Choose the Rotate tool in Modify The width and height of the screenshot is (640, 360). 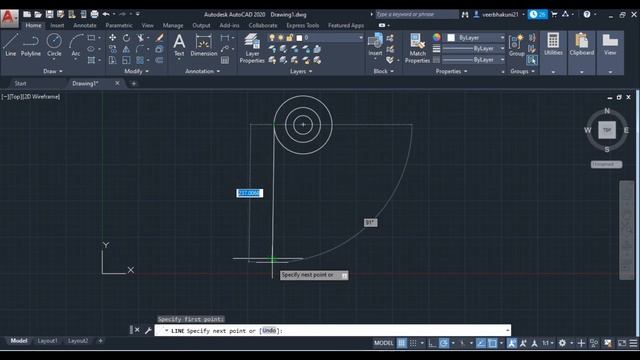click(x=127, y=38)
